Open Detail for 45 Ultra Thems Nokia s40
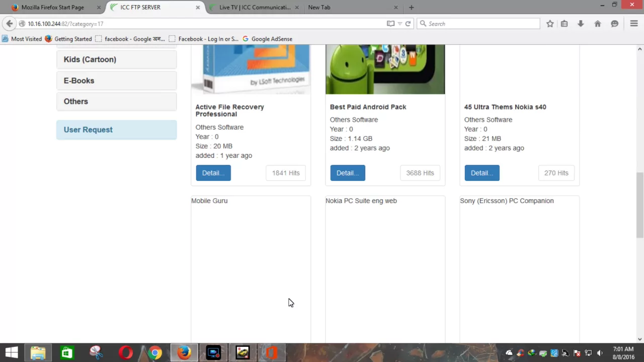 (x=482, y=173)
